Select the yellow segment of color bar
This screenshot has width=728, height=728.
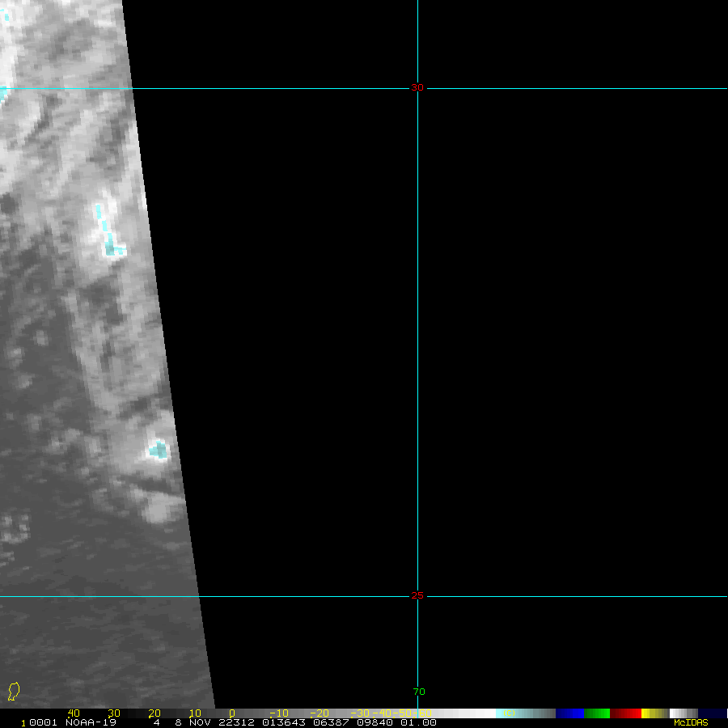tap(646, 713)
